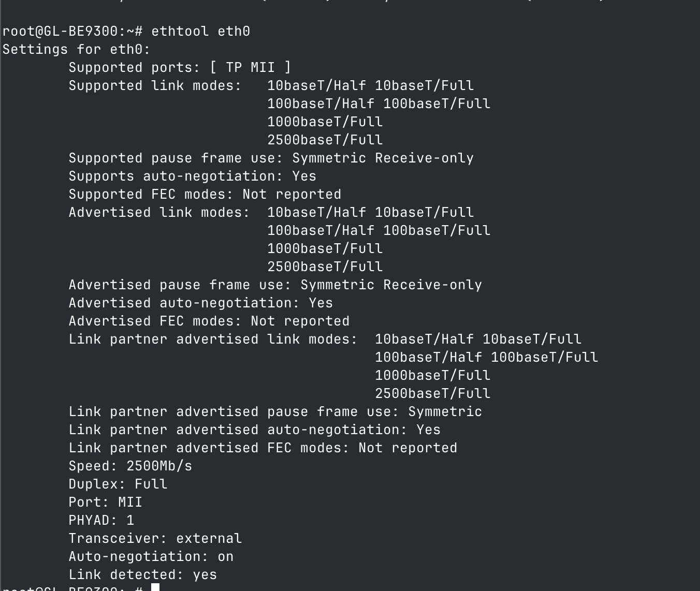Viewport: 700px width, 591px height.
Task: Click the 'Link detected: yes' line
Action: click(x=142, y=575)
